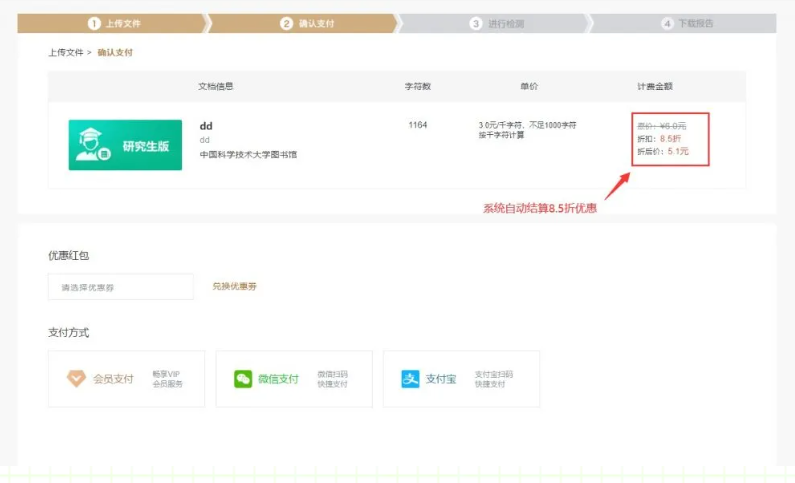Choose 微信支付 as the payment method
The image size is (795, 483).
pyautogui.click(x=293, y=379)
